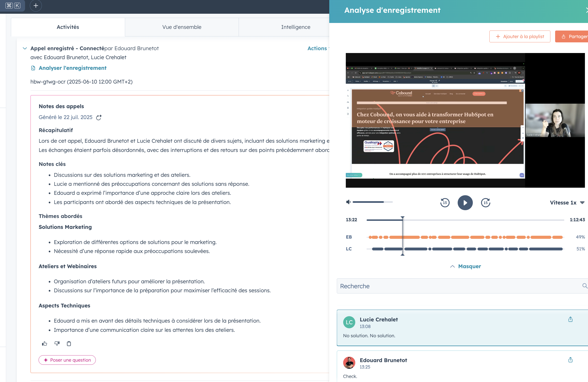Copy call notes with clipboard icon
The width and height of the screenshot is (588, 382).
[x=69, y=343]
